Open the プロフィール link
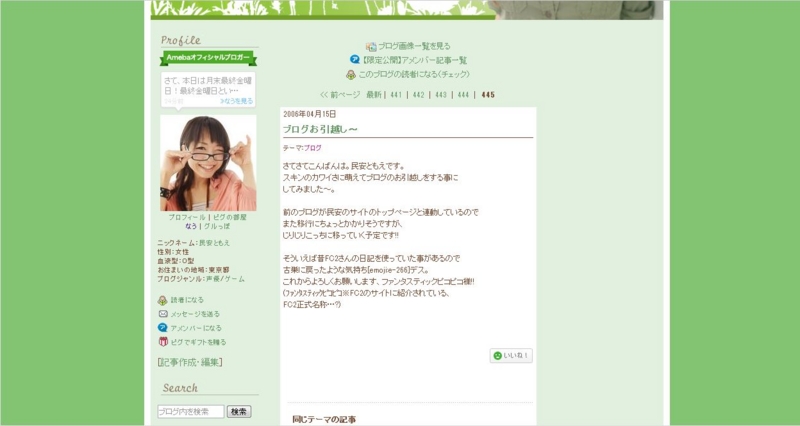The width and height of the screenshot is (800, 426). point(187,217)
